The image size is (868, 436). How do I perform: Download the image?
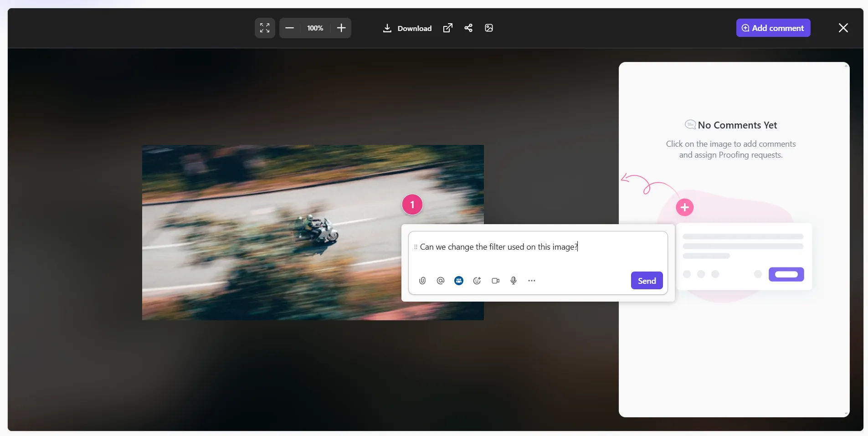(407, 28)
